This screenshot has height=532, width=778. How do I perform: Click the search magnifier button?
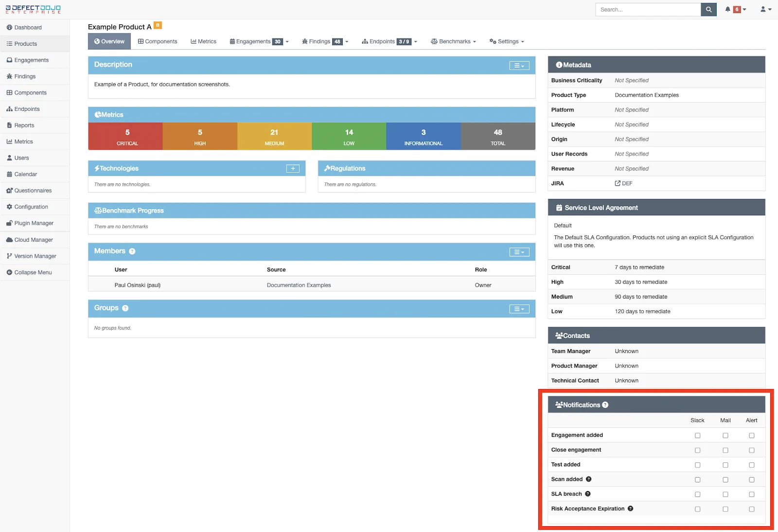click(x=708, y=10)
